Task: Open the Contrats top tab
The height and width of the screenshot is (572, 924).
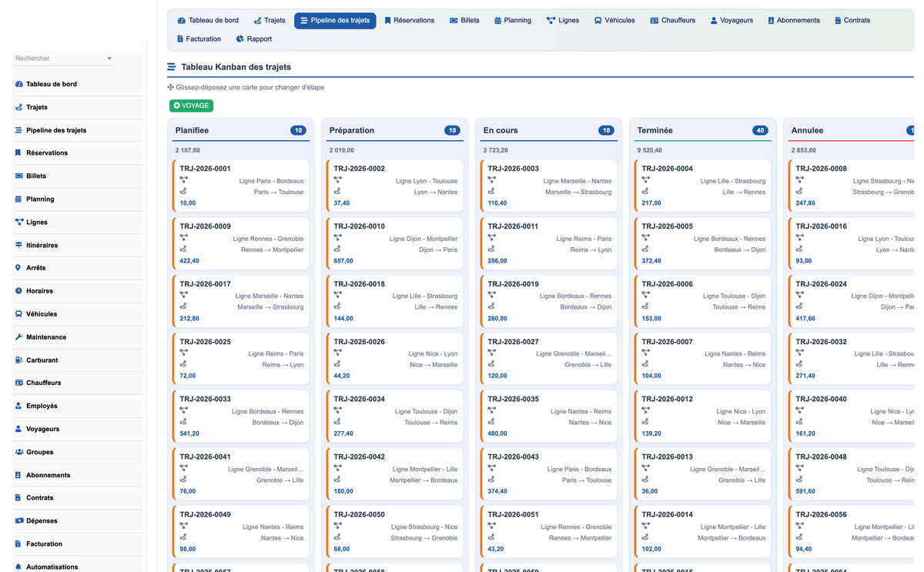Action: click(x=852, y=21)
